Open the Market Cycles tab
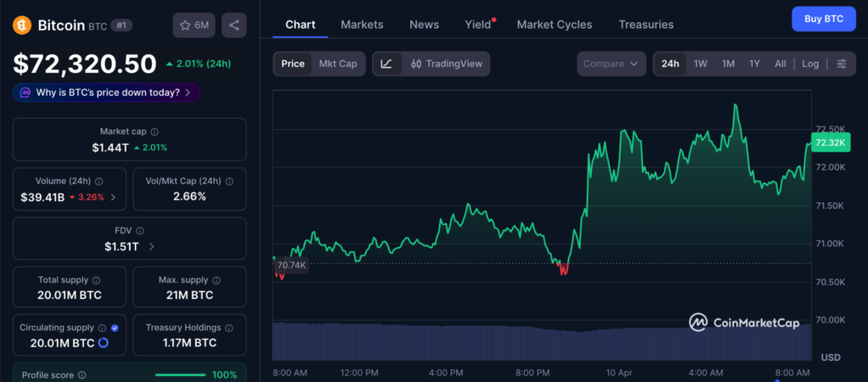Screen dimensions: 868x382 click(554, 25)
